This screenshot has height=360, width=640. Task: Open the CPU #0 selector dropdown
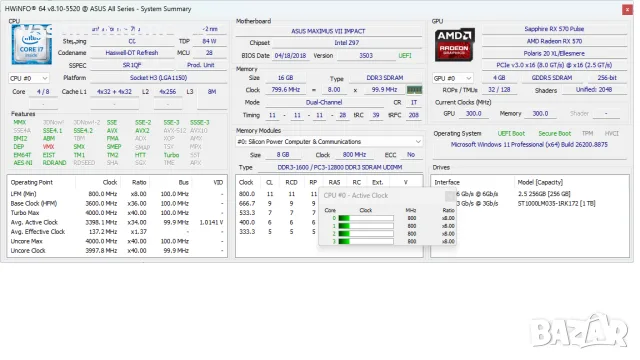click(29, 78)
